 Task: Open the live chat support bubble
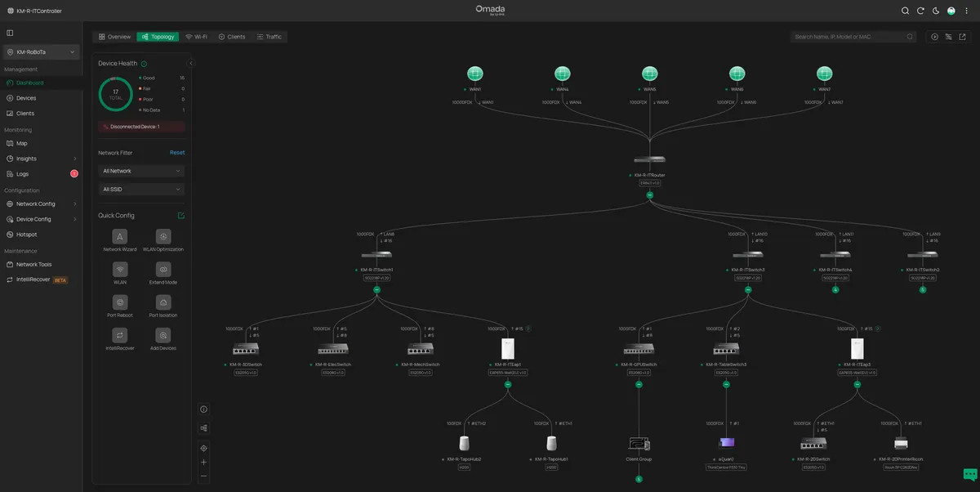pyautogui.click(x=970, y=474)
